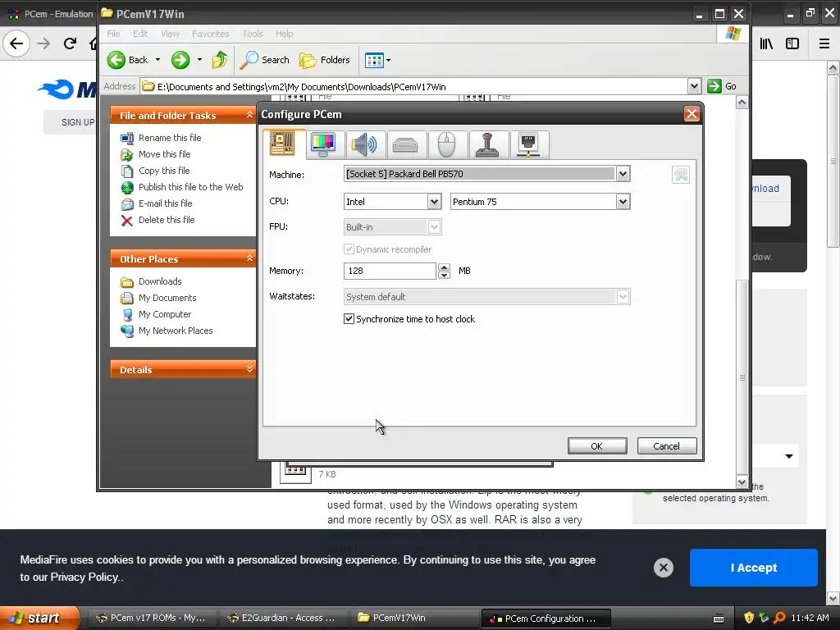Open the motherboard tab in Configure PCem
The width and height of the screenshot is (840, 630).
click(x=282, y=144)
